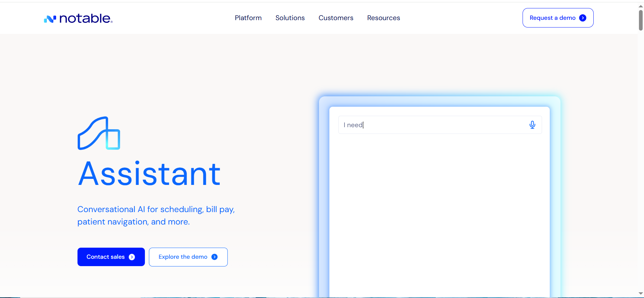Open the Customers menu
This screenshot has height=298, width=644.
[336, 18]
